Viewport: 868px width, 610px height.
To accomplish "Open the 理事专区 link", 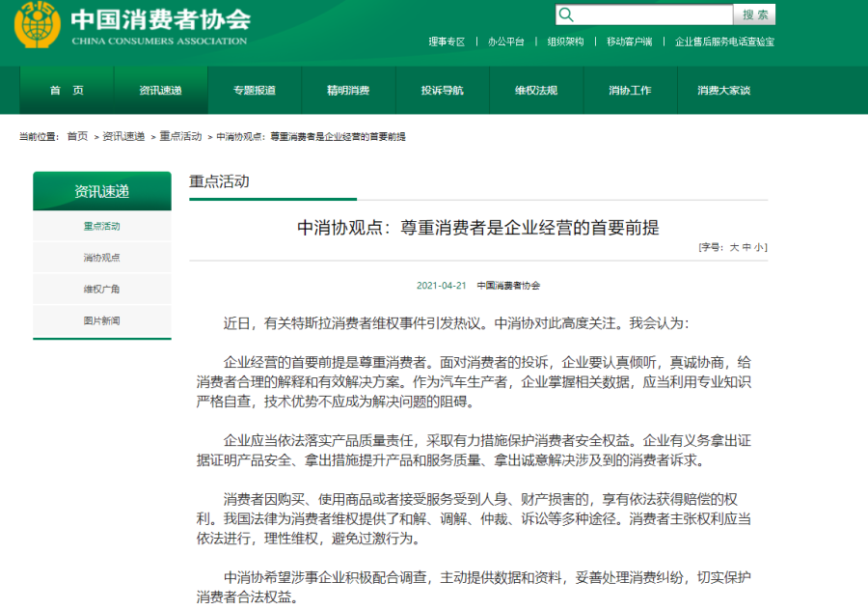I will [447, 42].
